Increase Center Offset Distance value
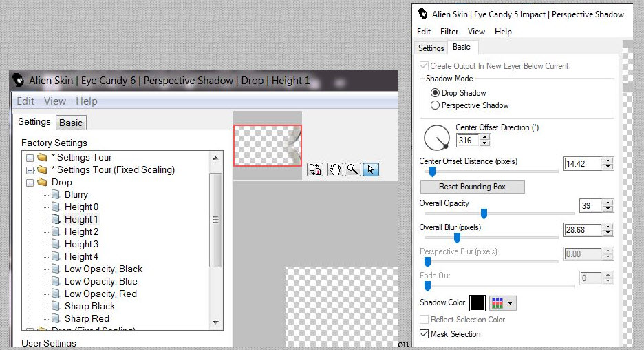Screen dimensions: 644x350 pyautogui.click(x=608, y=161)
